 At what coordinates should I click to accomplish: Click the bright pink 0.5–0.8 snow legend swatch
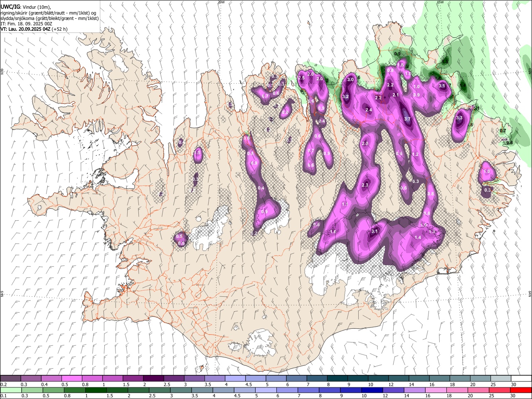click(72, 378)
